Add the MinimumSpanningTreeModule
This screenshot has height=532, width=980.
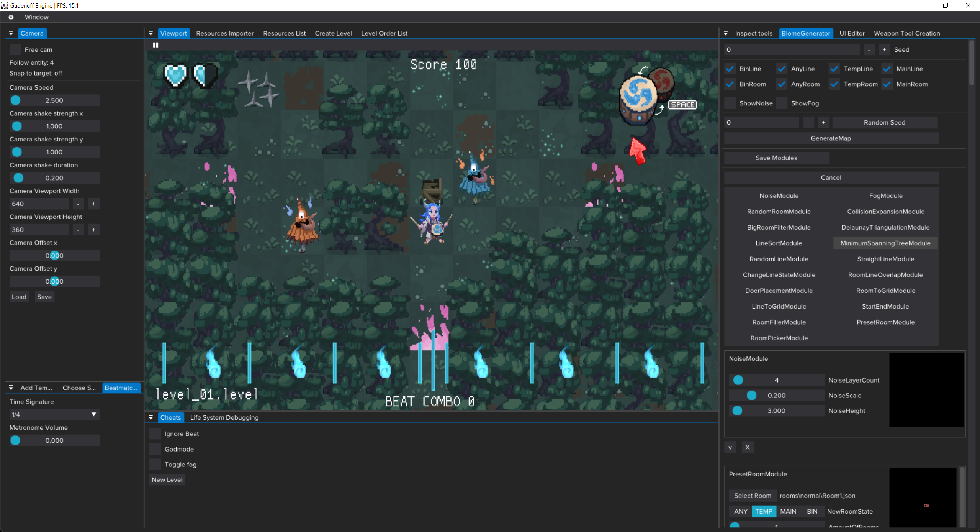pos(885,243)
